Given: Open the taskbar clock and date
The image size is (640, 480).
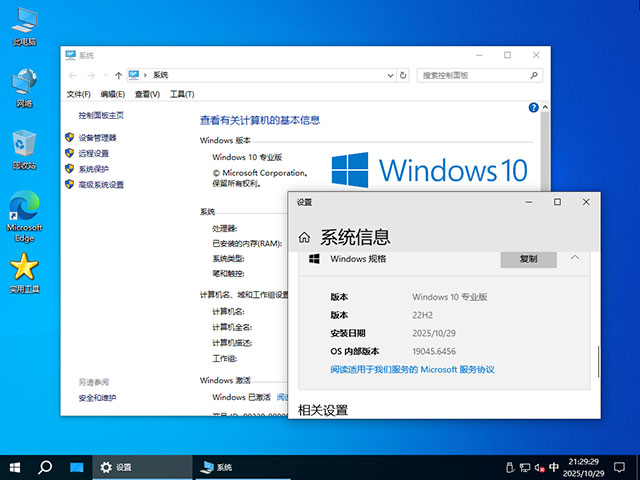Looking at the screenshot, I should [x=584, y=468].
